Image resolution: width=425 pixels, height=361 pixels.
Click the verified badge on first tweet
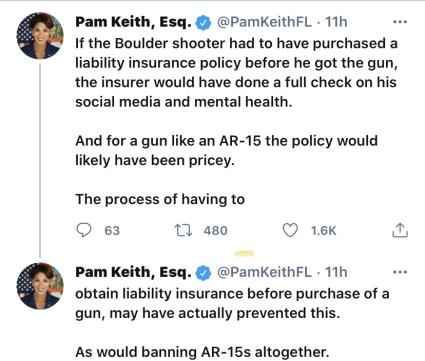203,23
